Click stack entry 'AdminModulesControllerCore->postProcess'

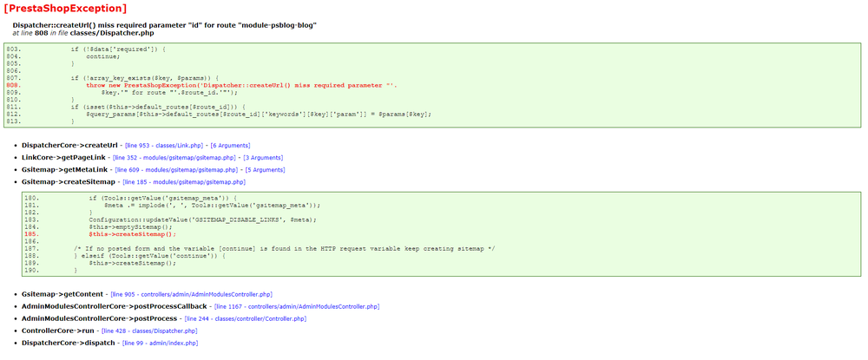pos(99,318)
